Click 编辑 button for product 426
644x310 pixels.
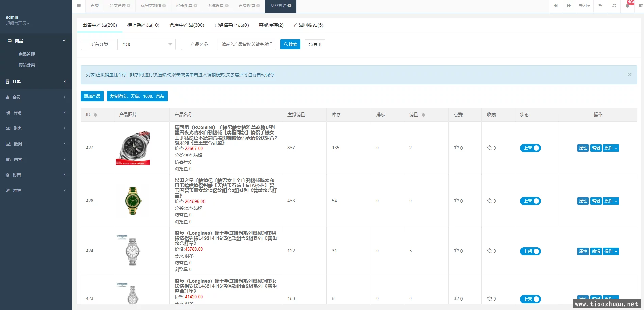click(x=596, y=201)
